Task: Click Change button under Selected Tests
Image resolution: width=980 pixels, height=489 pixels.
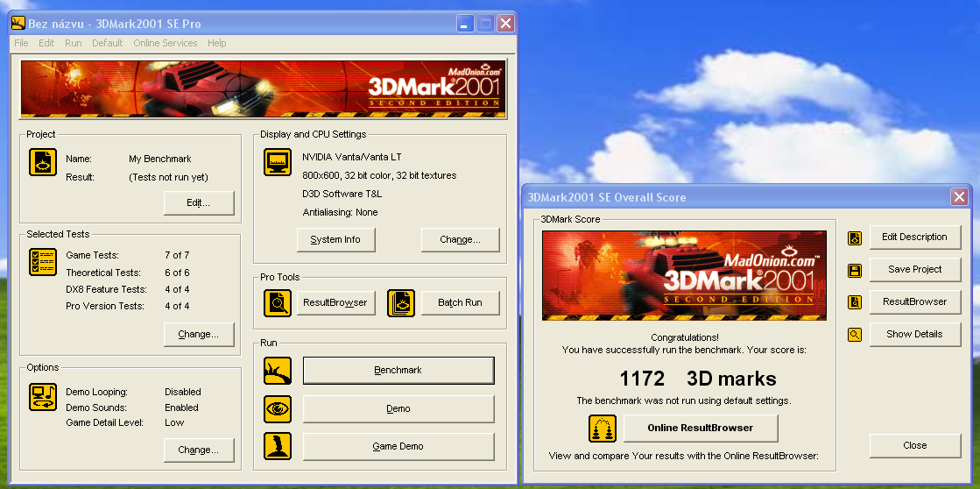Action: coord(199,334)
